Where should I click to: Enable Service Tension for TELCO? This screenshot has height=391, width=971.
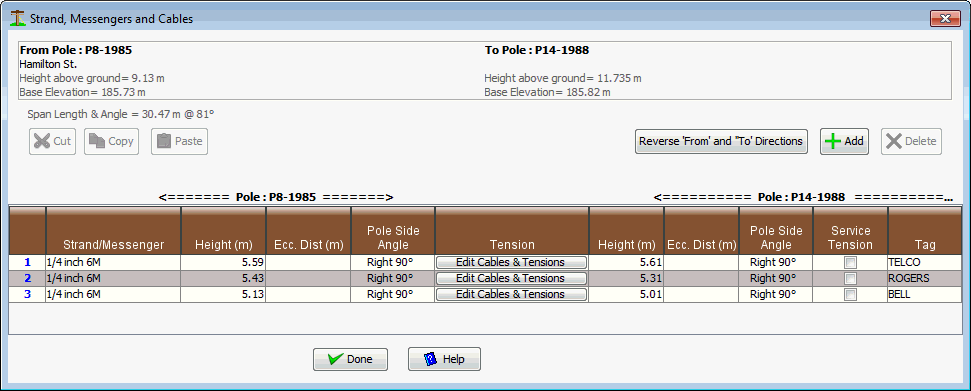click(851, 263)
